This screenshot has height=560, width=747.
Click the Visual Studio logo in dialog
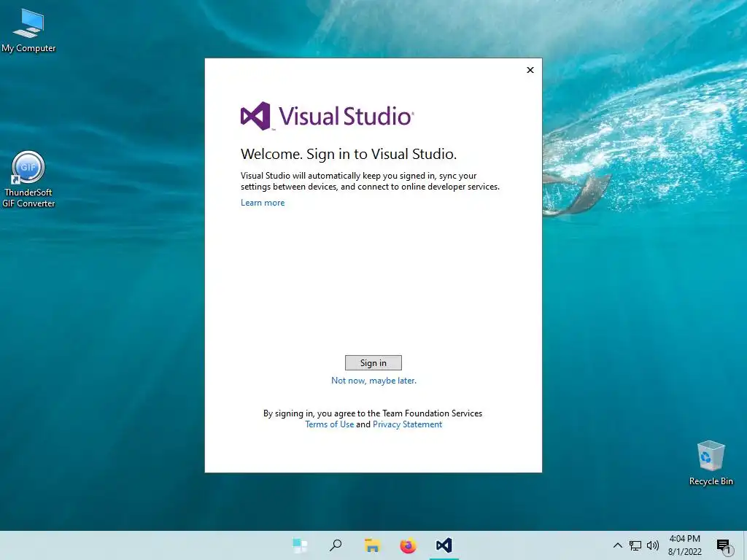328,116
